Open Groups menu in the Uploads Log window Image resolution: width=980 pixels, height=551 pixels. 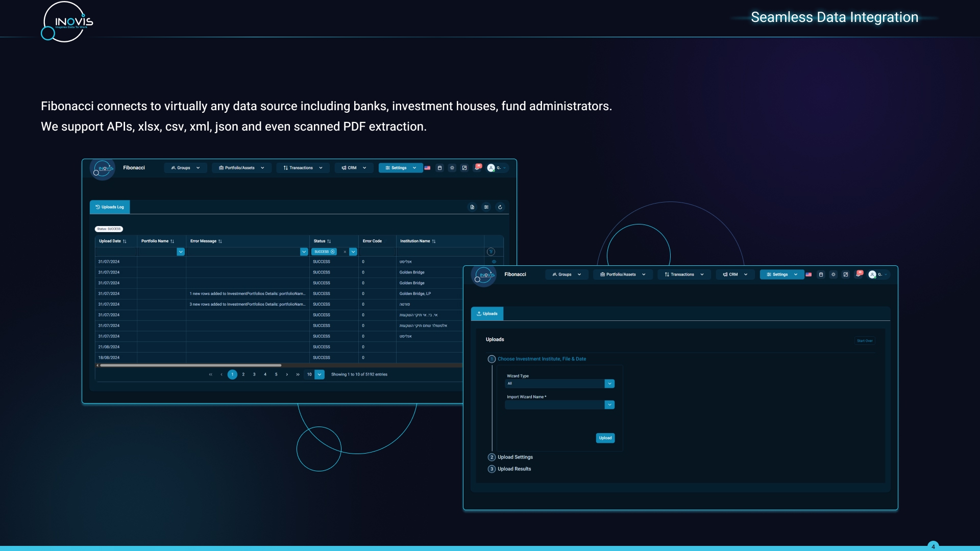185,168
